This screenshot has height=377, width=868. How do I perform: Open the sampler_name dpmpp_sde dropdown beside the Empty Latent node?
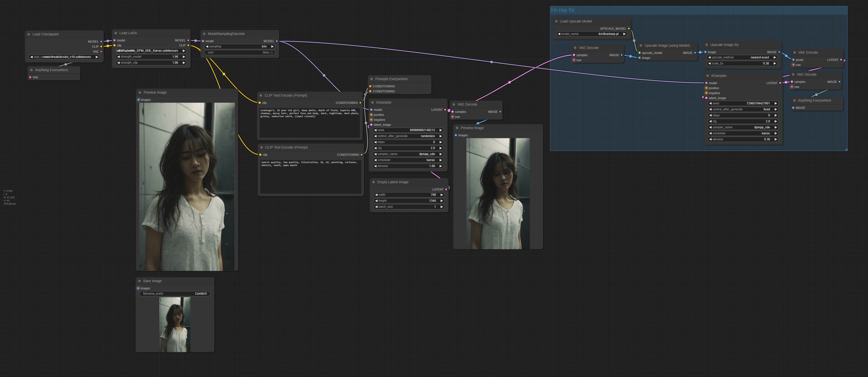408,154
